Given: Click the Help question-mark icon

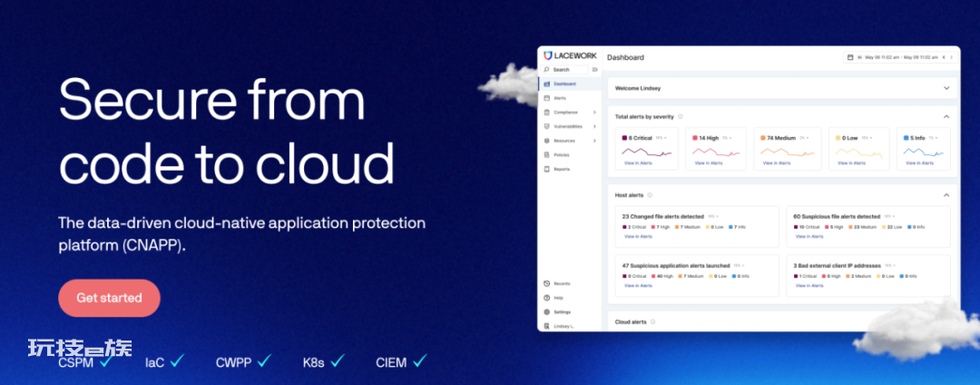Looking at the screenshot, I should 547,298.
